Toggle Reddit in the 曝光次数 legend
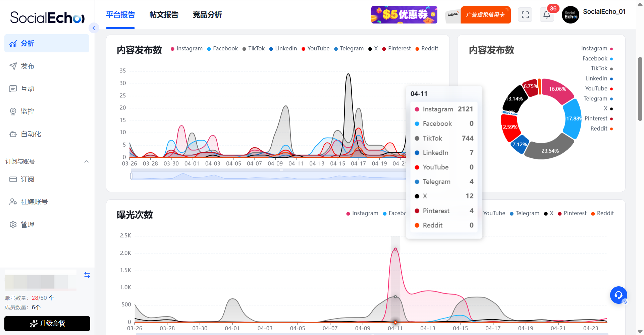 point(602,213)
